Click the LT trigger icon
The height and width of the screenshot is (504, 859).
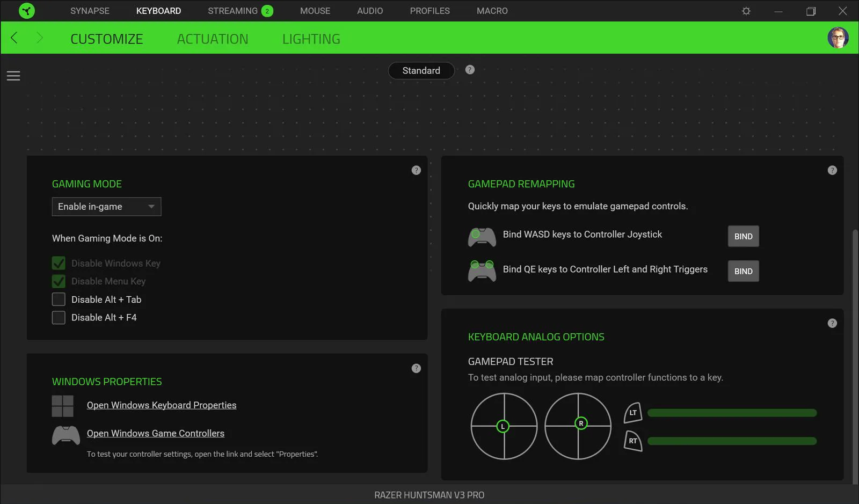click(633, 413)
